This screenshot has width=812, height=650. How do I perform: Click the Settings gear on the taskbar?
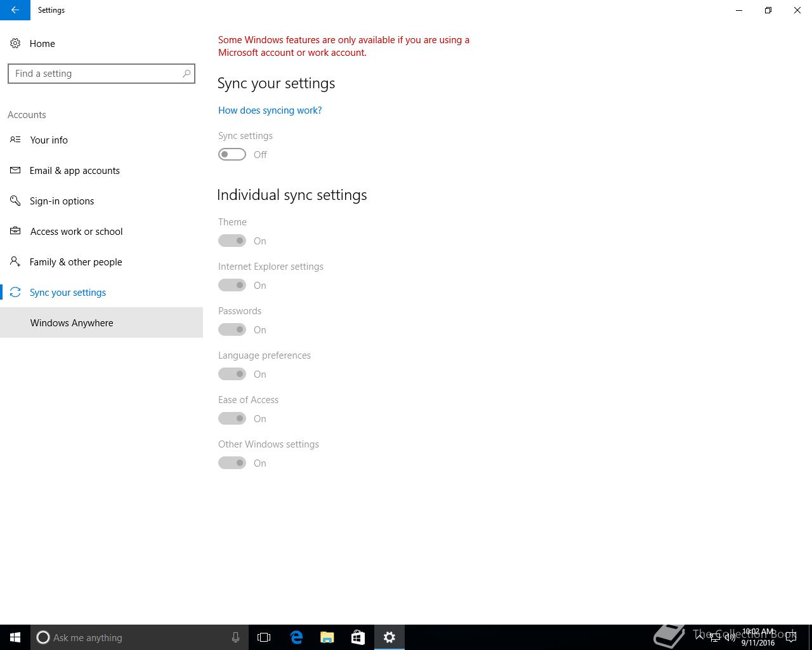pyautogui.click(x=390, y=637)
